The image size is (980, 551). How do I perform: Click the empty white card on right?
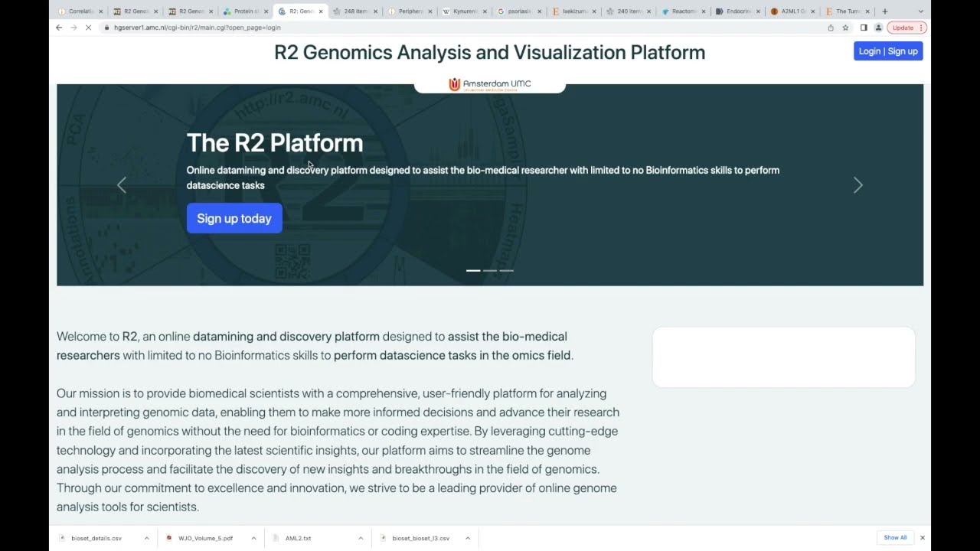(x=783, y=357)
